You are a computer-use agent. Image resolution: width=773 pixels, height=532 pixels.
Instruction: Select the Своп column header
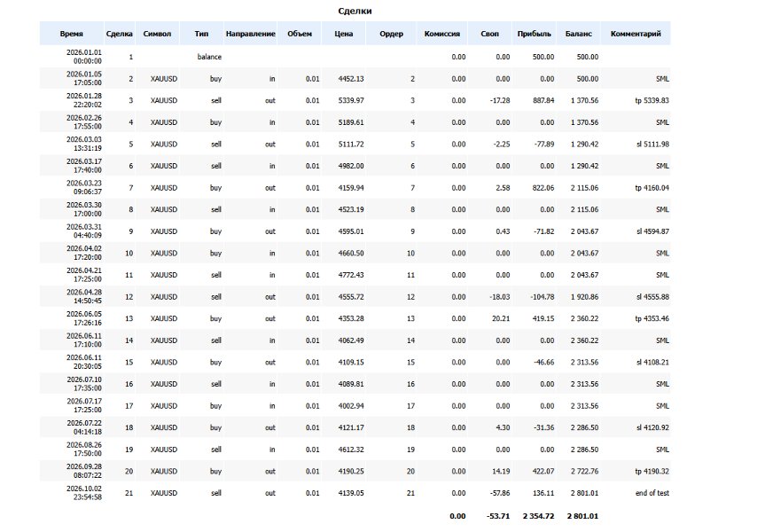click(490, 34)
